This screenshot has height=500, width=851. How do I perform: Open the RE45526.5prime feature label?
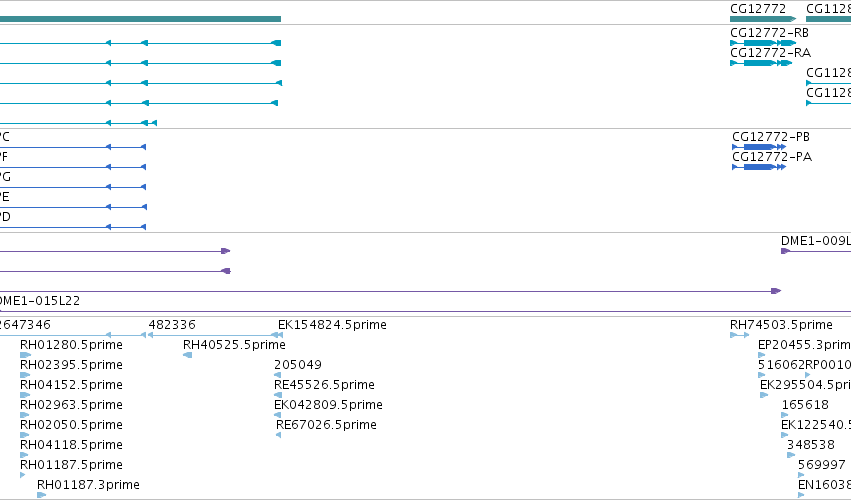tap(324, 385)
